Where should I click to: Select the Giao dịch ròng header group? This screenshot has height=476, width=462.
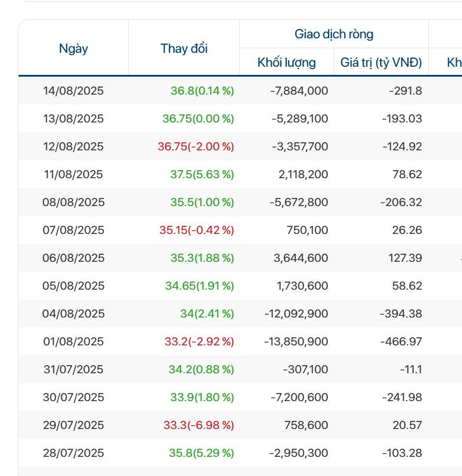334,34
